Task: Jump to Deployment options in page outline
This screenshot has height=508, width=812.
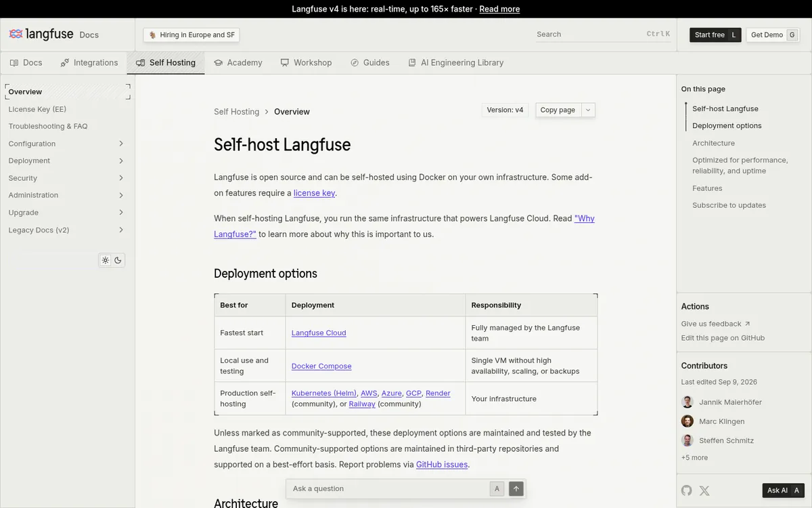Action: pos(727,125)
